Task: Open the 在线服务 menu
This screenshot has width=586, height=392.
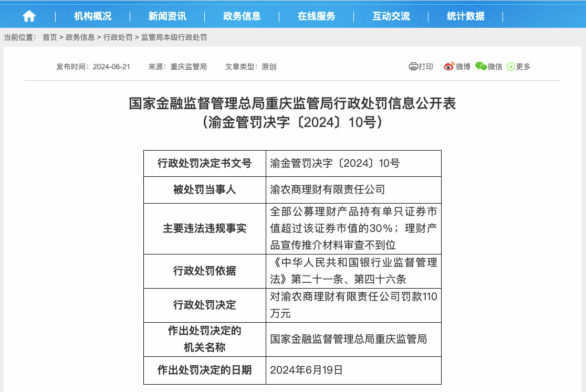Action: pos(317,16)
